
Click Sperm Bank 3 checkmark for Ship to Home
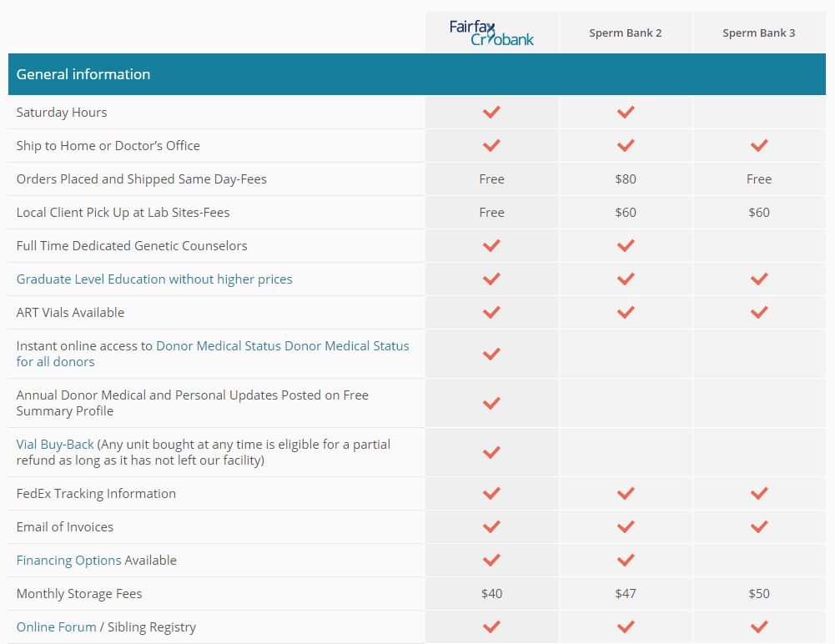click(758, 145)
